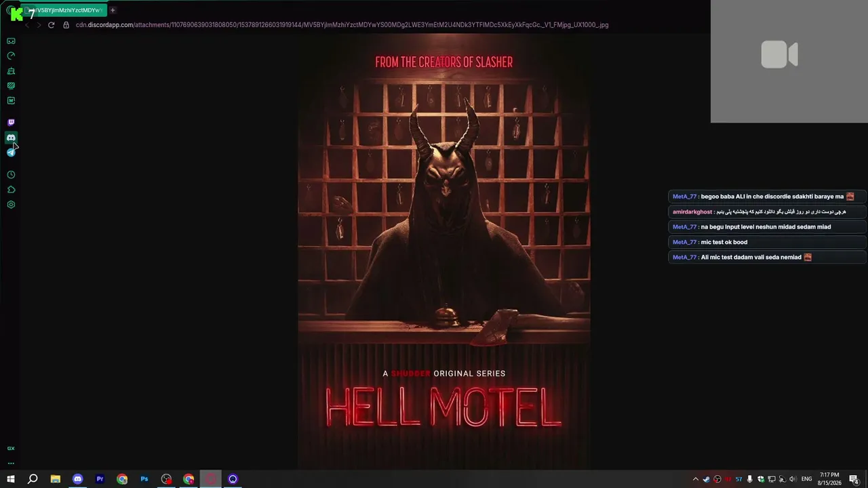868x488 pixels.
Task: Launch Adobe Premiere Pro from taskbar
Action: point(100,479)
